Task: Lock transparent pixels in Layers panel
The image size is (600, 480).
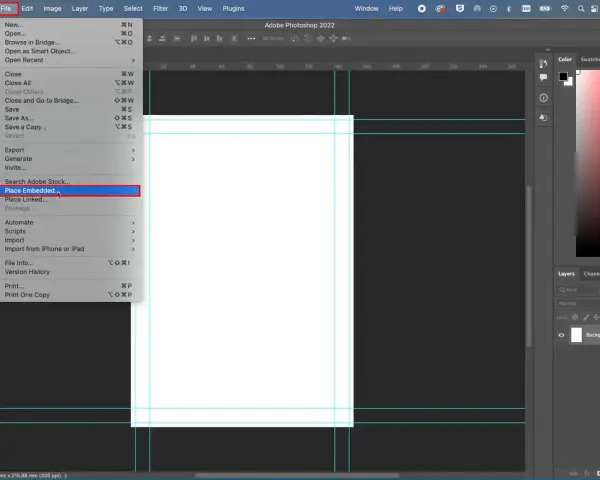Action: click(x=575, y=317)
